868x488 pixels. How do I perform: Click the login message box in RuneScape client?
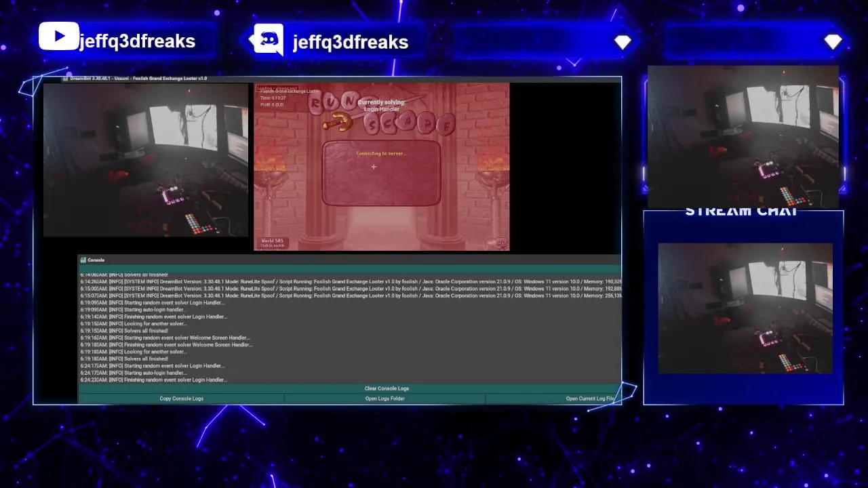pos(381,173)
